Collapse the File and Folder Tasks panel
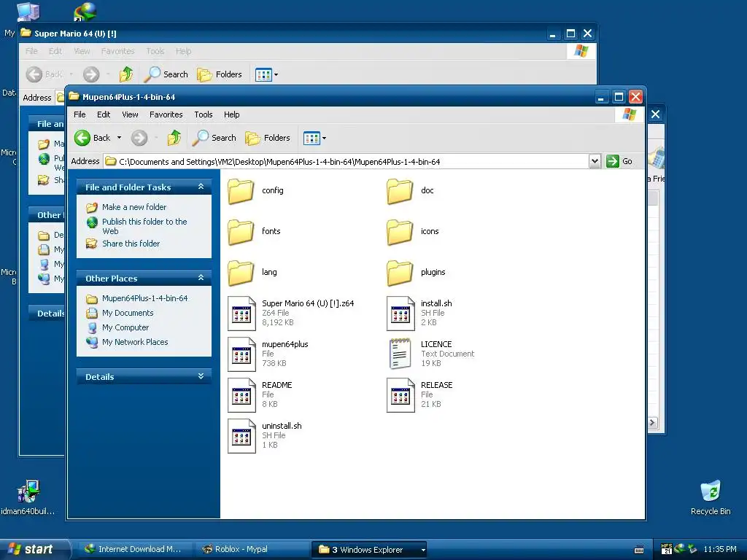The height and width of the screenshot is (560, 747). [201, 187]
